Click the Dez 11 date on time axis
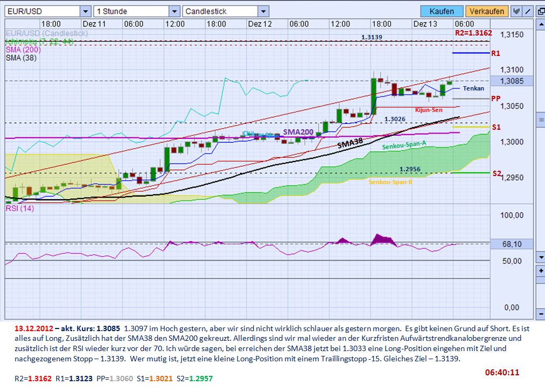The height and width of the screenshot is (392, 545). [x=94, y=24]
